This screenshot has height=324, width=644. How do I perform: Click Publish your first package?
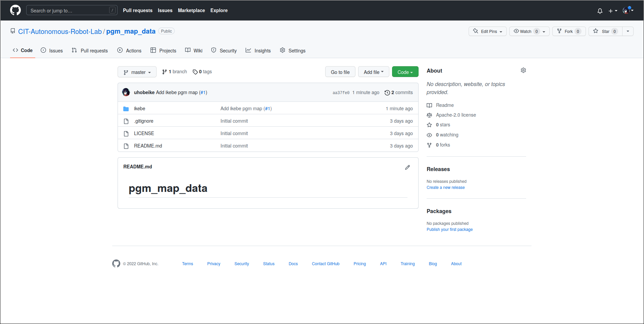pyautogui.click(x=449, y=230)
